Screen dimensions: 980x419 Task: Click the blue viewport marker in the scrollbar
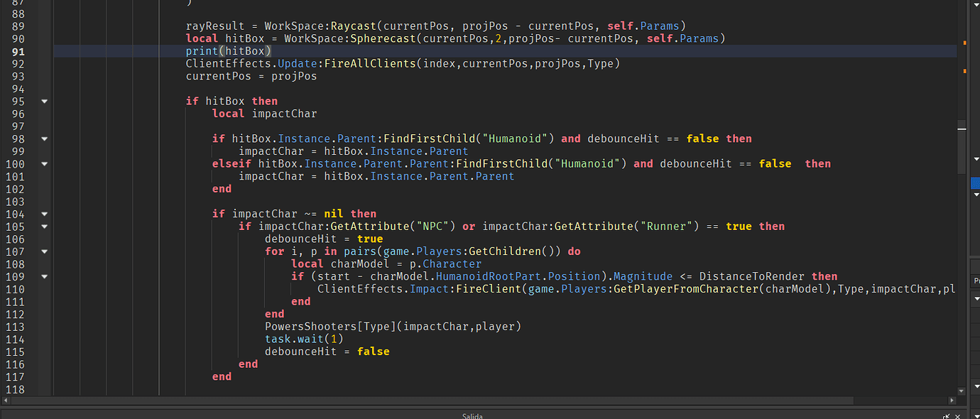click(x=975, y=183)
